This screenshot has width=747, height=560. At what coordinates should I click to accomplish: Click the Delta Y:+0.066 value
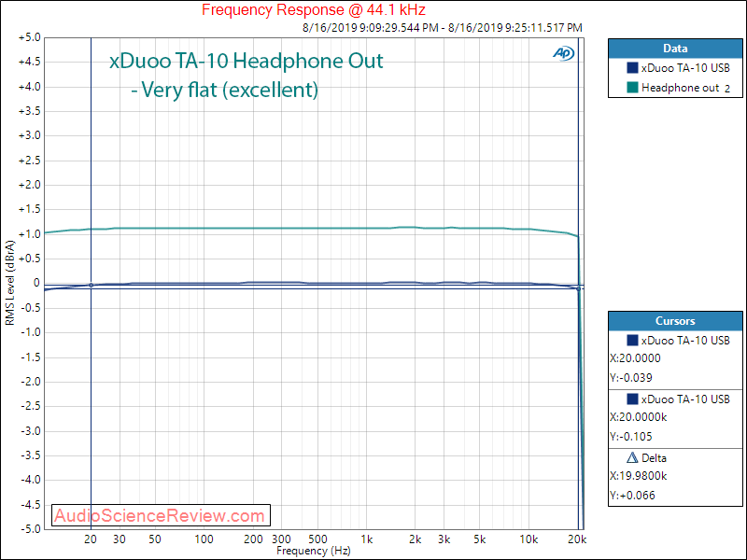click(632, 496)
